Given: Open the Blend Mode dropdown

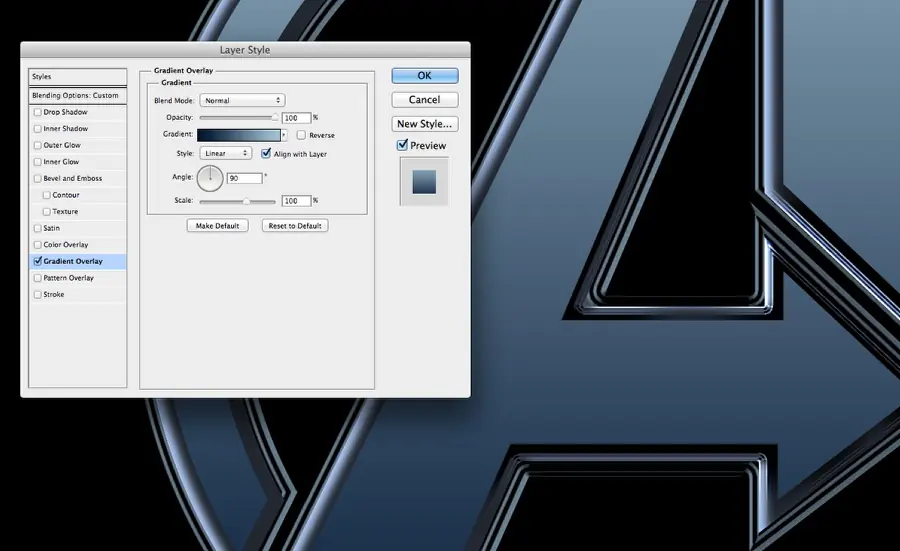Looking at the screenshot, I should tap(242, 101).
